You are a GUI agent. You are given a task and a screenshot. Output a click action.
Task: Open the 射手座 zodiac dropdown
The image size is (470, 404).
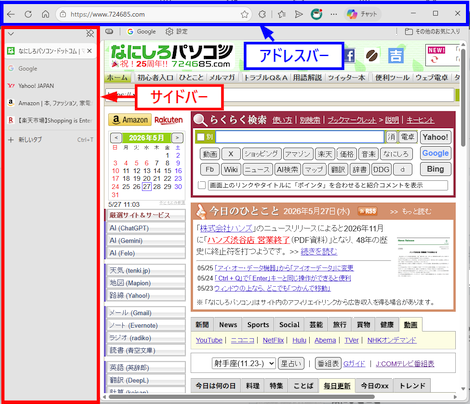click(244, 363)
